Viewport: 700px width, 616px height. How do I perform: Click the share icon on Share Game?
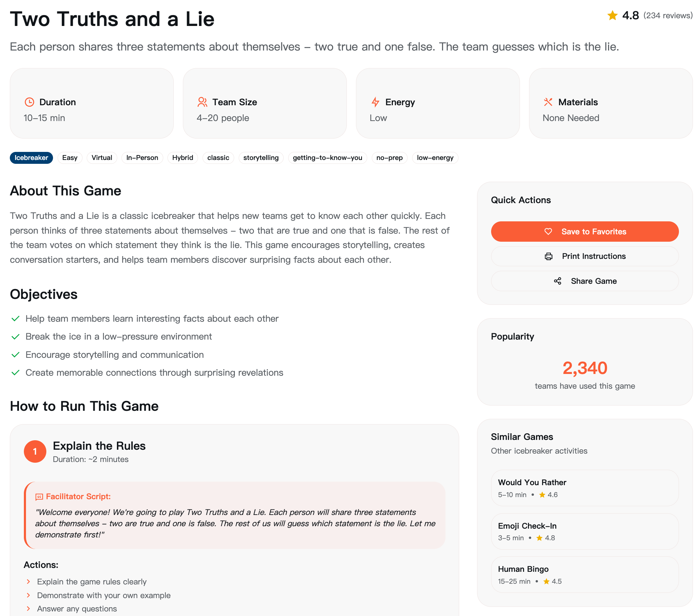pyautogui.click(x=557, y=281)
